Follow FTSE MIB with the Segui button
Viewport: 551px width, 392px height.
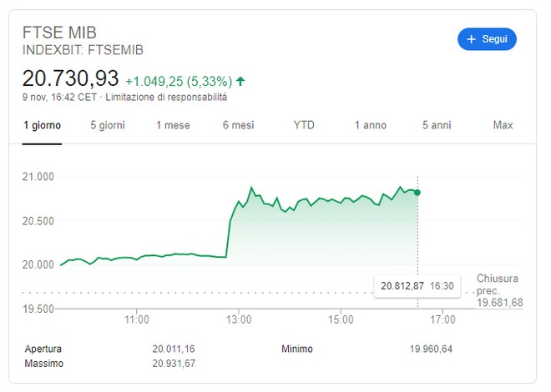tap(487, 39)
